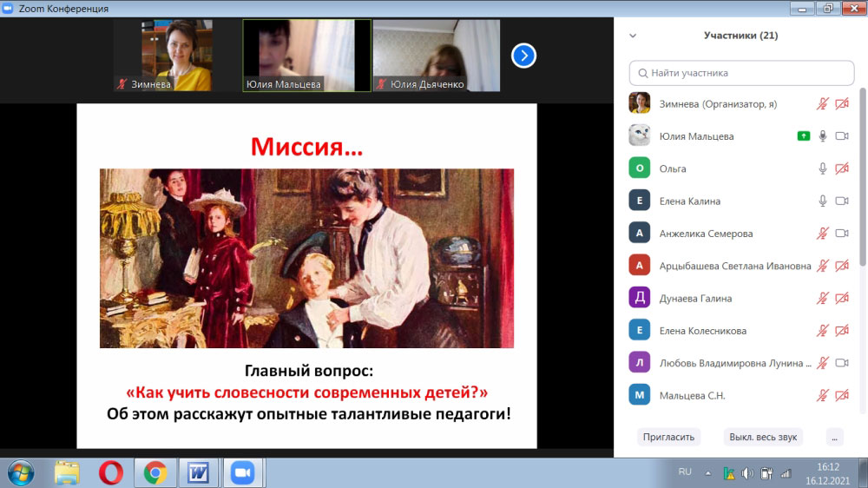
Task: Click the Kaspersky tray icon
Action: pos(729,473)
